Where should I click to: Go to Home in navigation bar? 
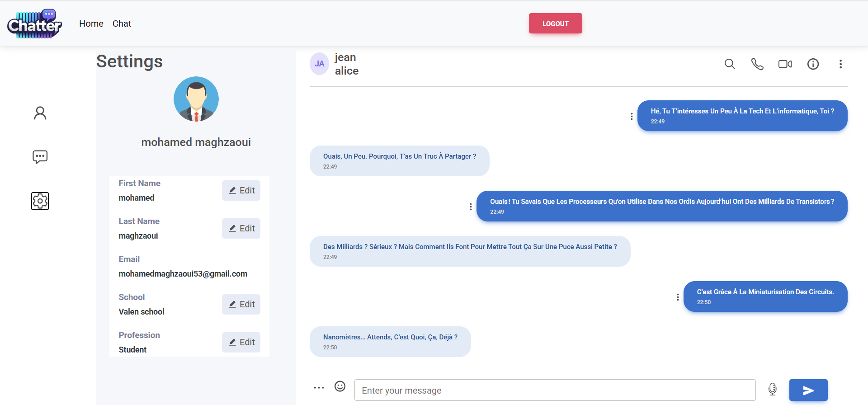91,24
